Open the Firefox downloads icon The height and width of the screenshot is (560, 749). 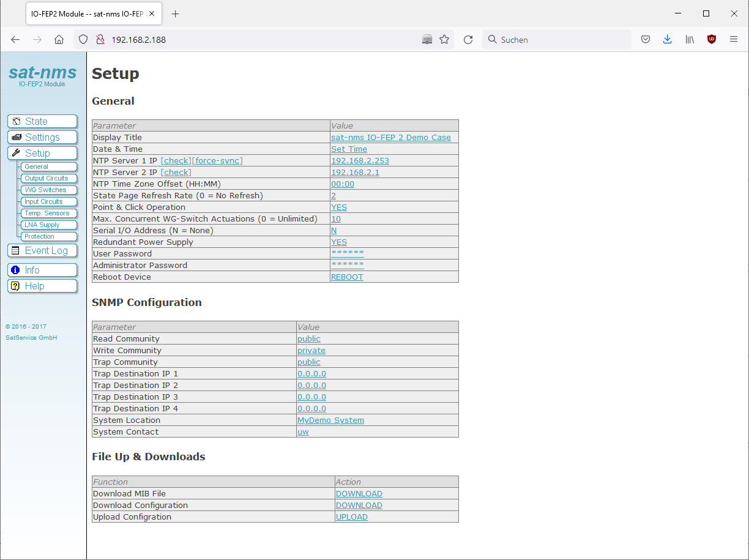click(x=667, y=40)
